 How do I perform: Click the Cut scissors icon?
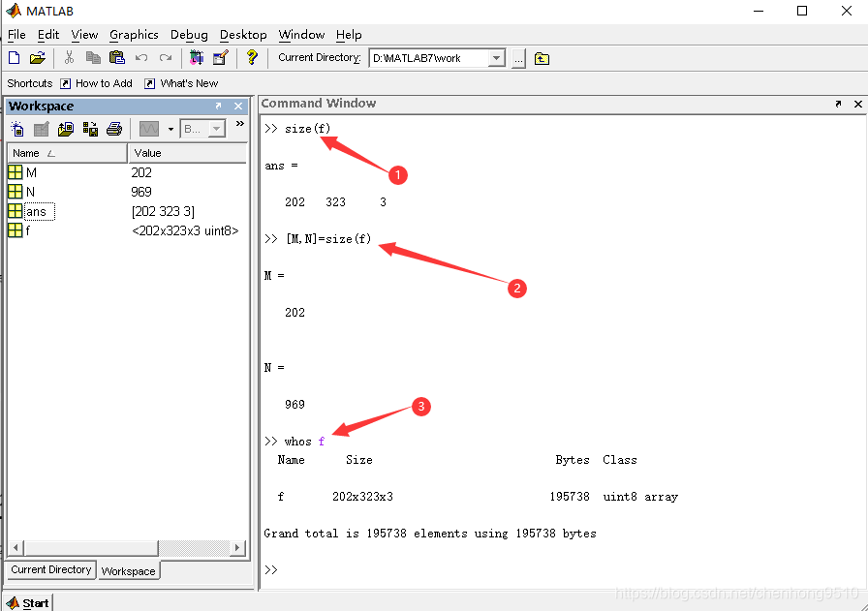(69, 57)
